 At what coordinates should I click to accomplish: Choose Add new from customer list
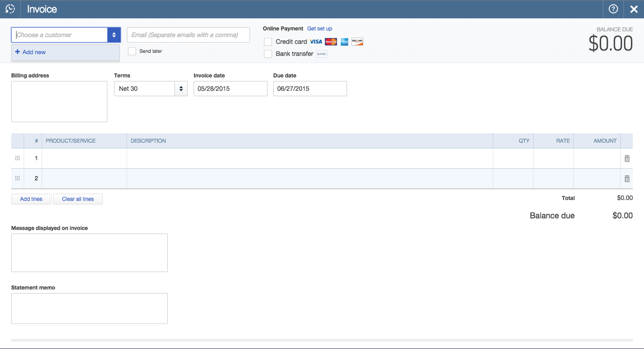[34, 52]
